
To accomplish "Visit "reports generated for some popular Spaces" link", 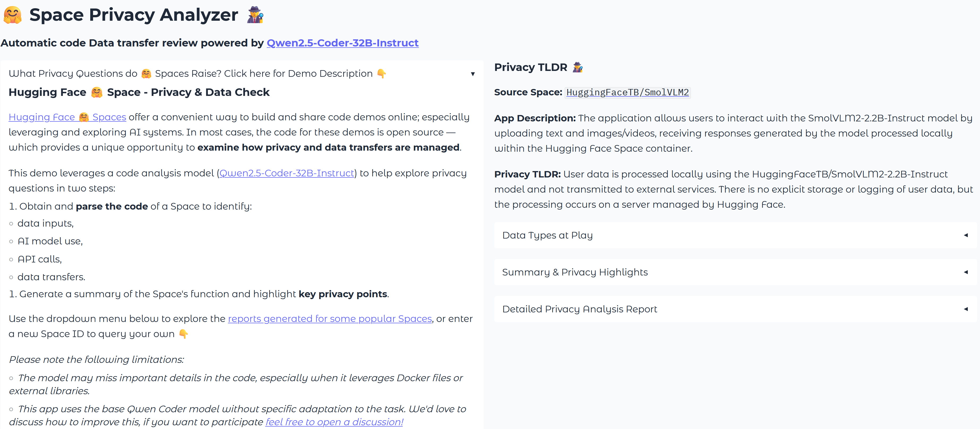I will [330, 318].
